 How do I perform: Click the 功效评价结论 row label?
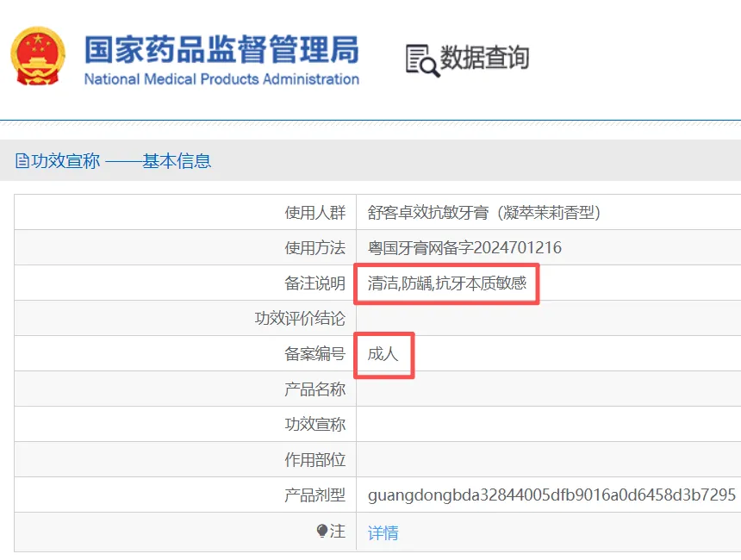(x=300, y=318)
